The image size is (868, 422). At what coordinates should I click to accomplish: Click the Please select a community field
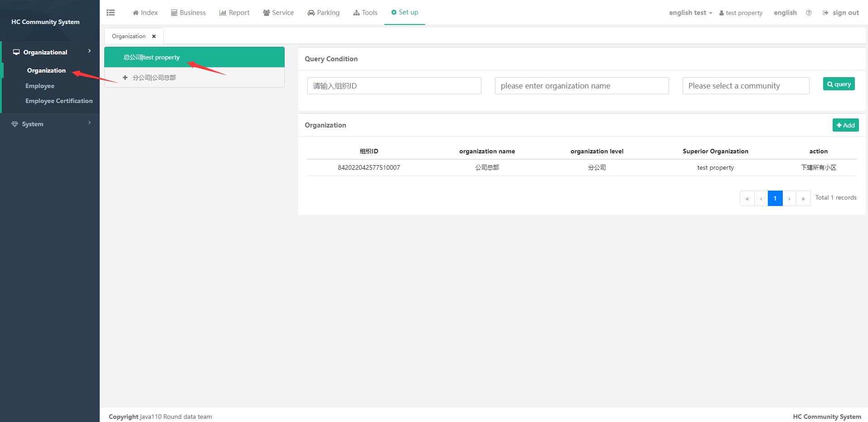point(746,86)
